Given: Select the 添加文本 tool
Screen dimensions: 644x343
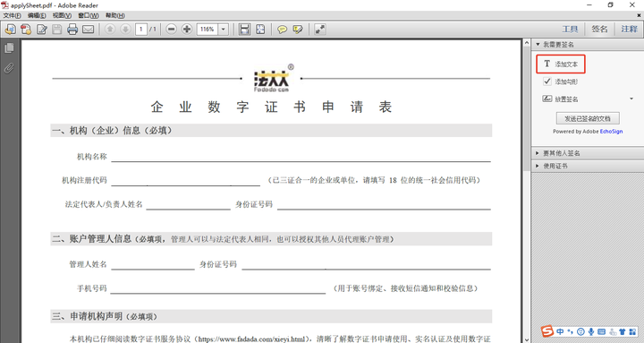Looking at the screenshot, I should (x=561, y=64).
